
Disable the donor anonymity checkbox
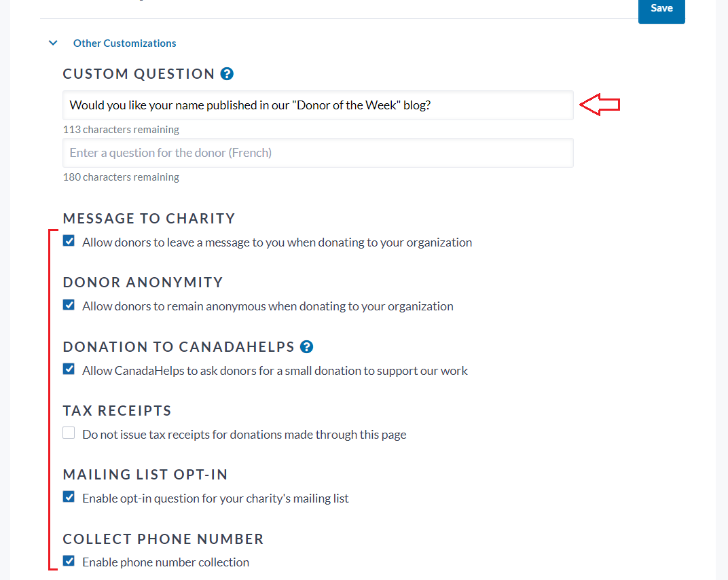[69, 305]
